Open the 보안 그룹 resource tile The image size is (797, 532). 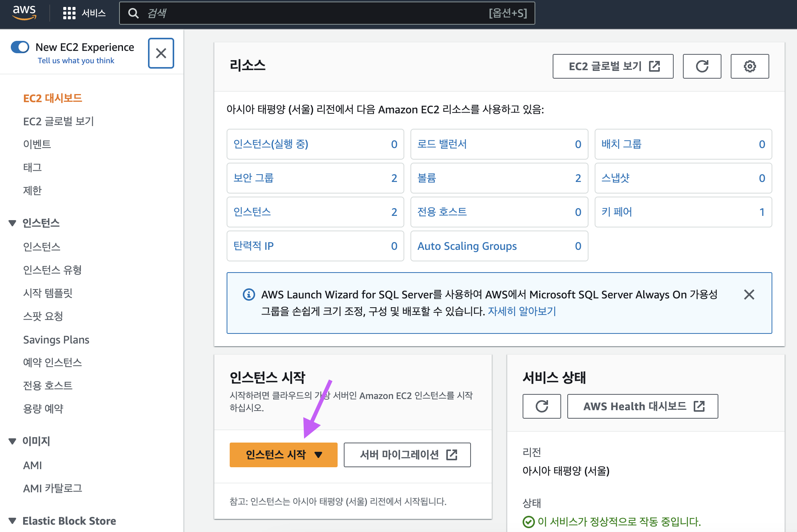tap(254, 178)
